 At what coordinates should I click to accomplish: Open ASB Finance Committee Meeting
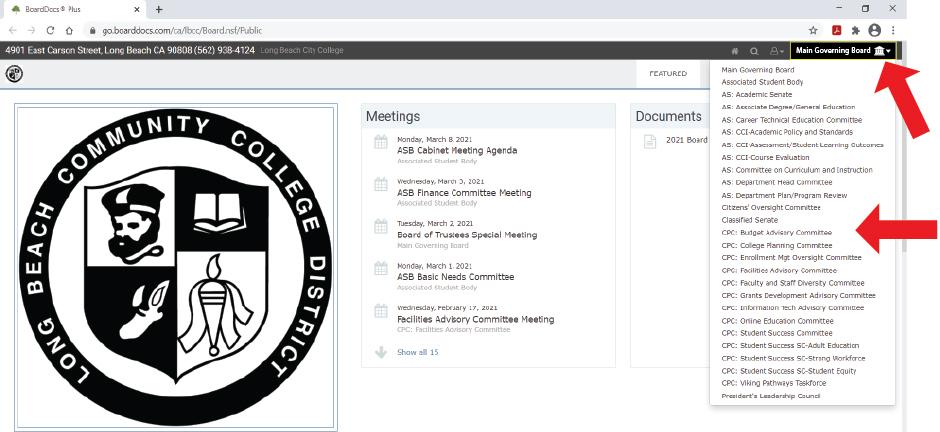(464, 193)
